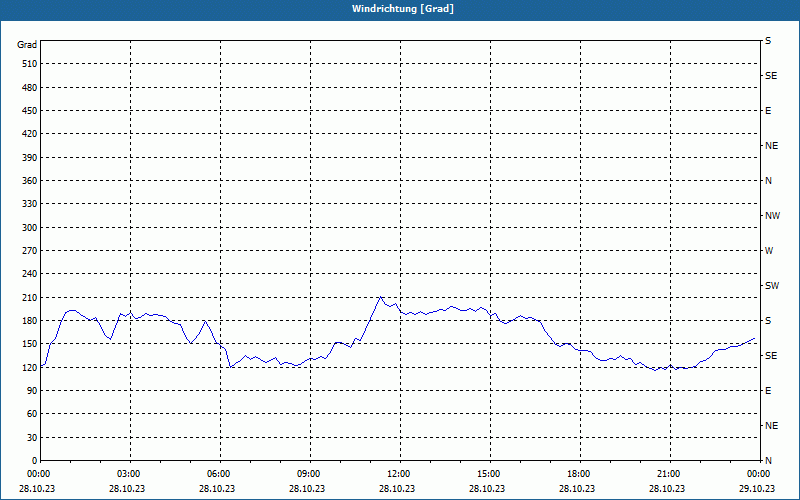
Task: Click the 15:00 time label
Action: click(x=489, y=474)
